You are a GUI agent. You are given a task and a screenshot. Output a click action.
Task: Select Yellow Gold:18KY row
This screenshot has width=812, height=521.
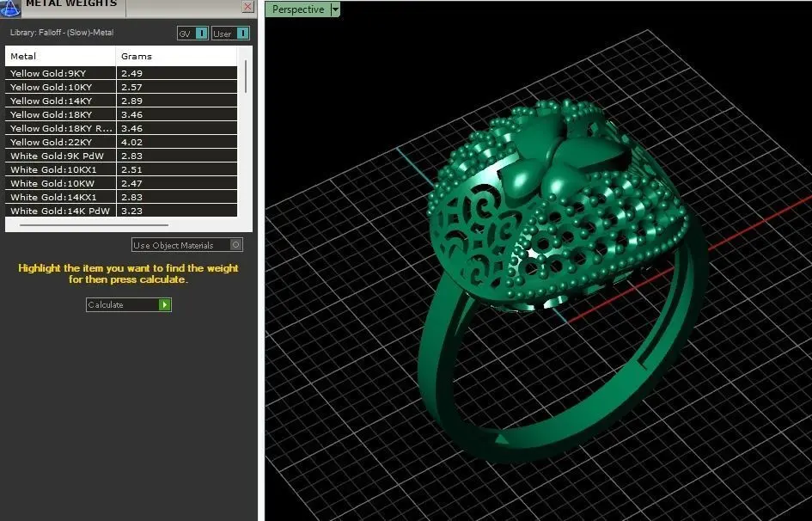pos(121,114)
